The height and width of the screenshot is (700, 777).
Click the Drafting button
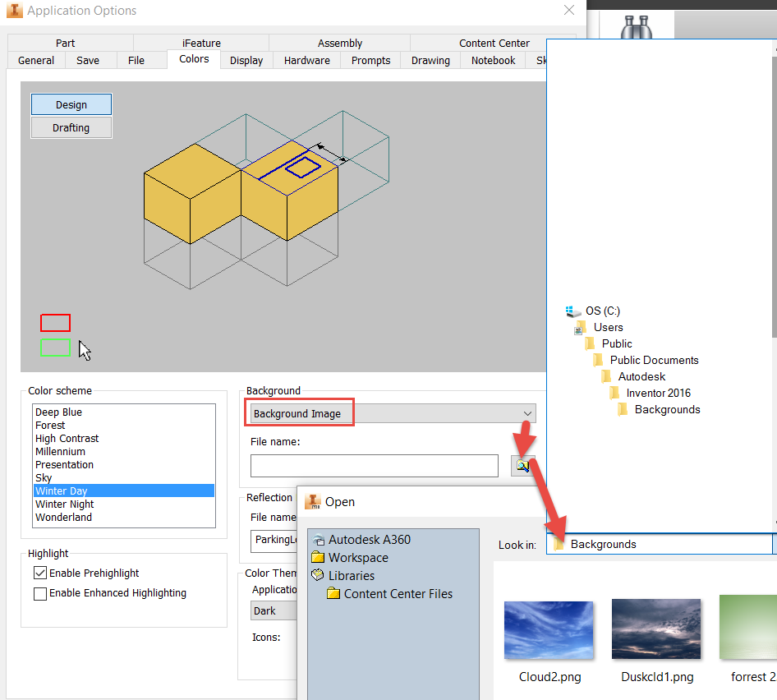tap(71, 128)
